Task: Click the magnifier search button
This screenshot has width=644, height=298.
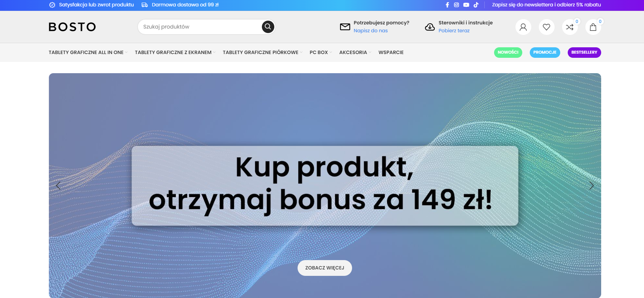Action: click(x=268, y=27)
